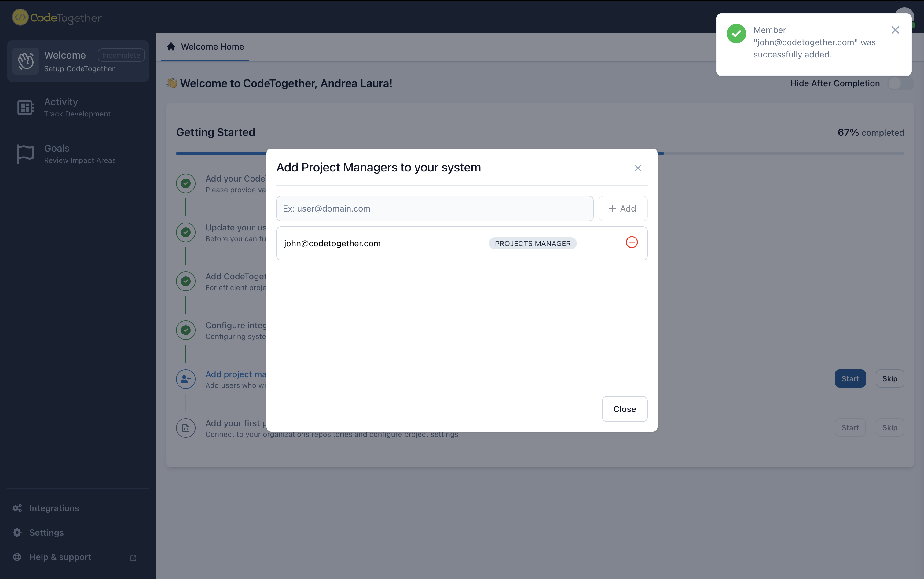Open Goals Review Impact Areas sidebar item
This screenshot has width=924, height=579.
[x=78, y=153]
